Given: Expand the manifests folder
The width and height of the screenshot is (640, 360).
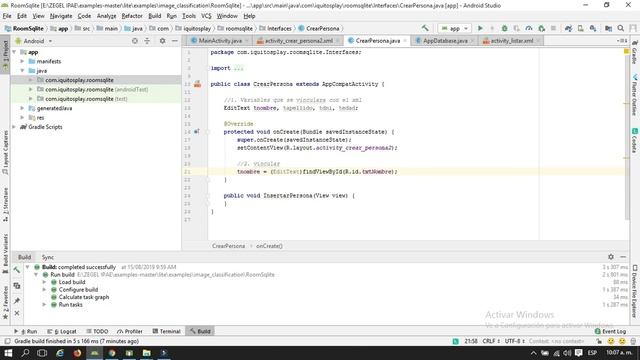Looking at the screenshot, I should pyautogui.click(x=22, y=61).
